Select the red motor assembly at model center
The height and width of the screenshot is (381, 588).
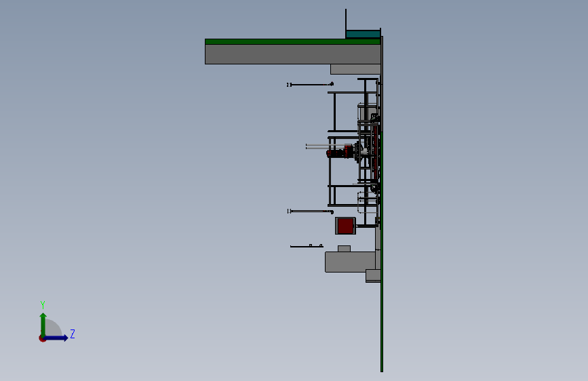coord(340,152)
